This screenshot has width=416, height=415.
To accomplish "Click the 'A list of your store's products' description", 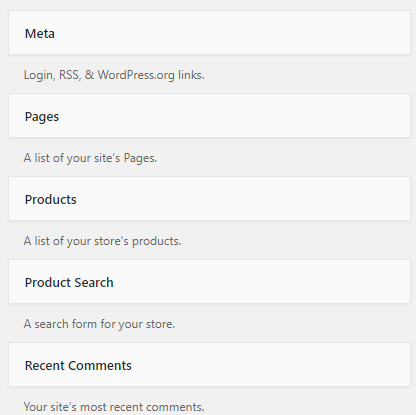I will pyautogui.click(x=102, y=241).
